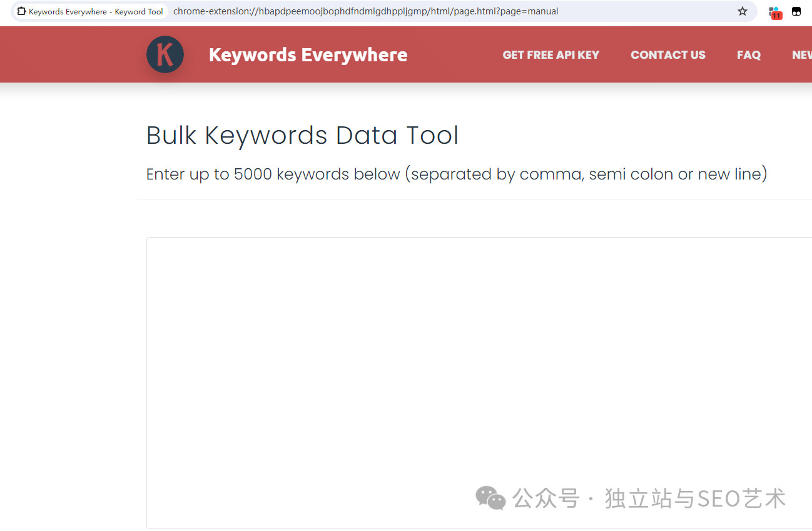Image resolution: width=812 pixels, height=531 pixels.
Task: Open the extension with red 11 badge
Action: coord(775,12)
